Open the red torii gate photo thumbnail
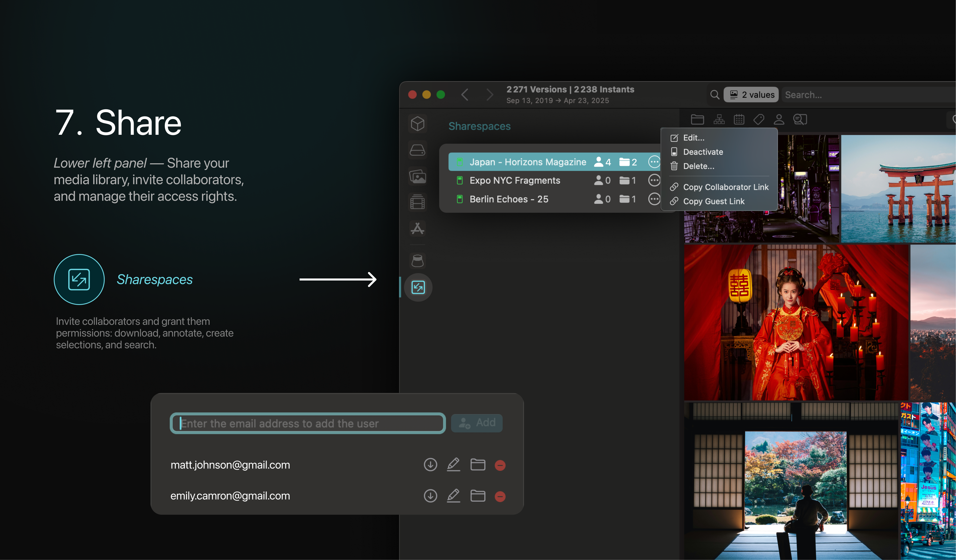 pos(898,189)
